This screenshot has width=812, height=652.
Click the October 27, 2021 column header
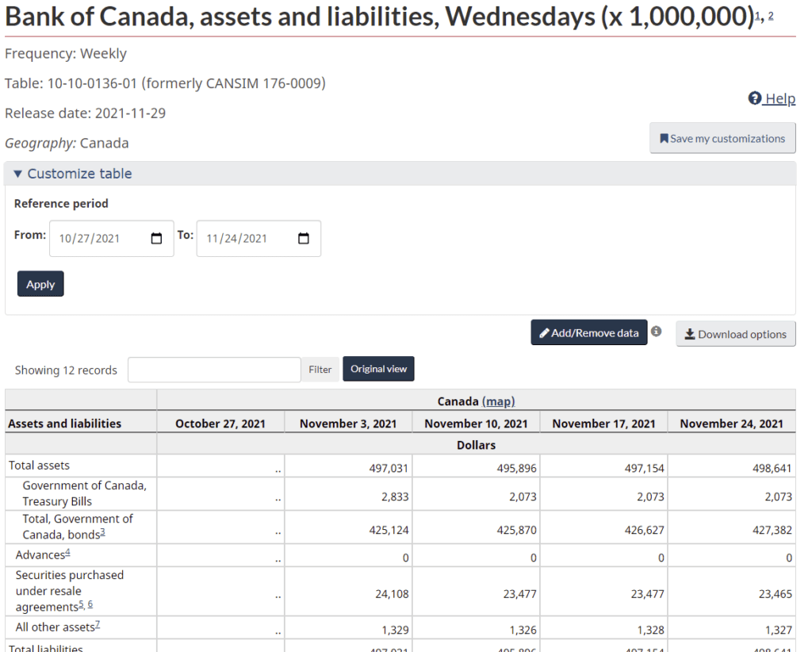[x=220, y=424]
